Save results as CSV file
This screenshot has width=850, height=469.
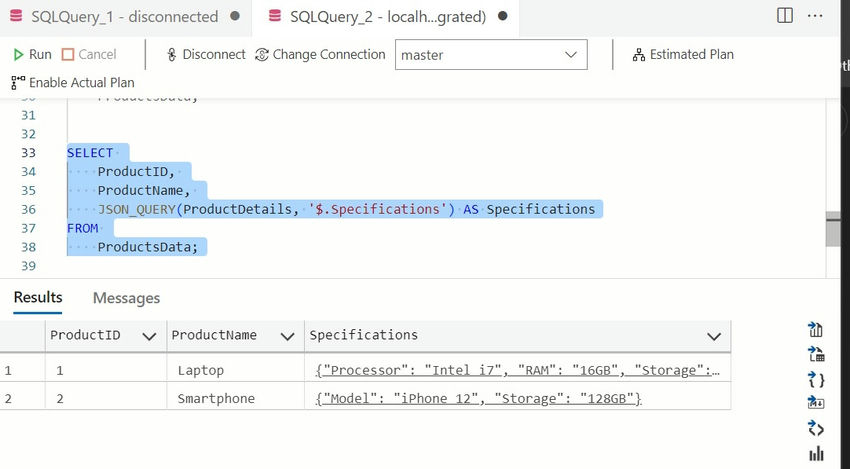816,329
